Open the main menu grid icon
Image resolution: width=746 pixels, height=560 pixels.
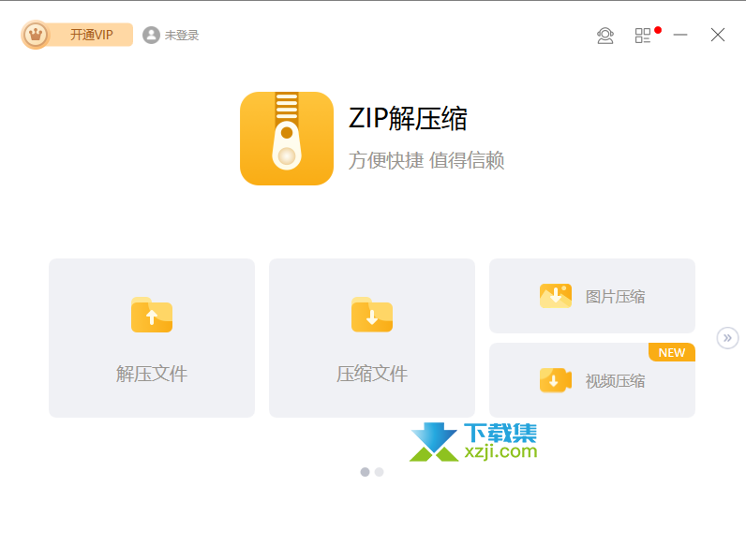(x=643, y=36)
